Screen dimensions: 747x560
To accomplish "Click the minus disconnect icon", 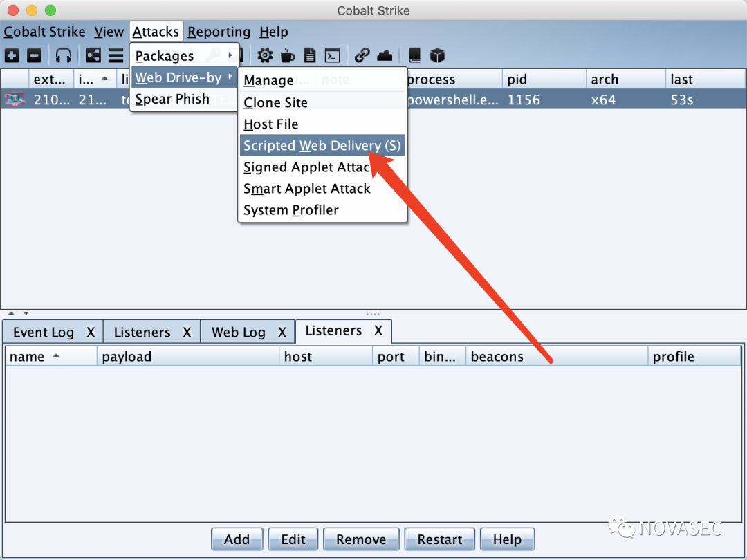I will tap(34, 56).
